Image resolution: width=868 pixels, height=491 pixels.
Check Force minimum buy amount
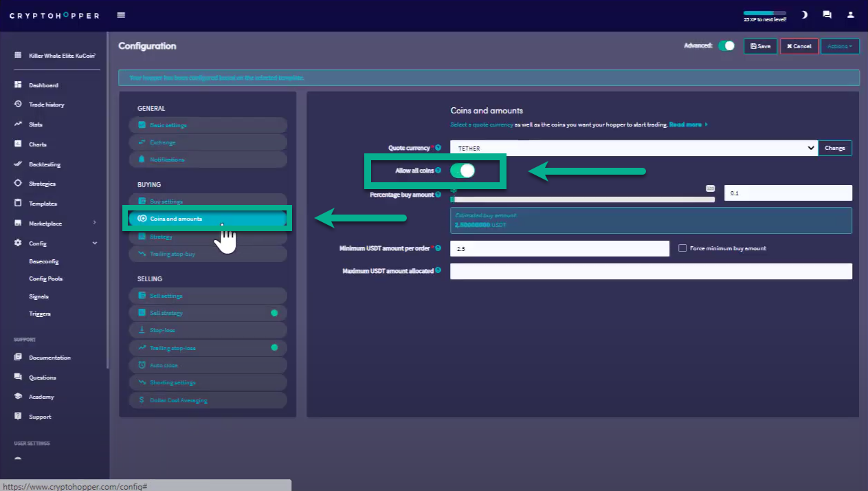pyautogui.click(x=682, y=248)
